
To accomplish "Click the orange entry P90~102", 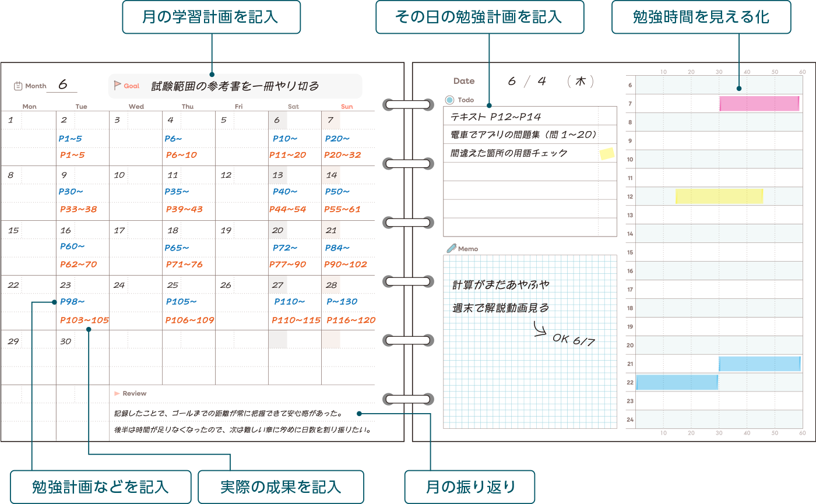I will click(346, 265).
